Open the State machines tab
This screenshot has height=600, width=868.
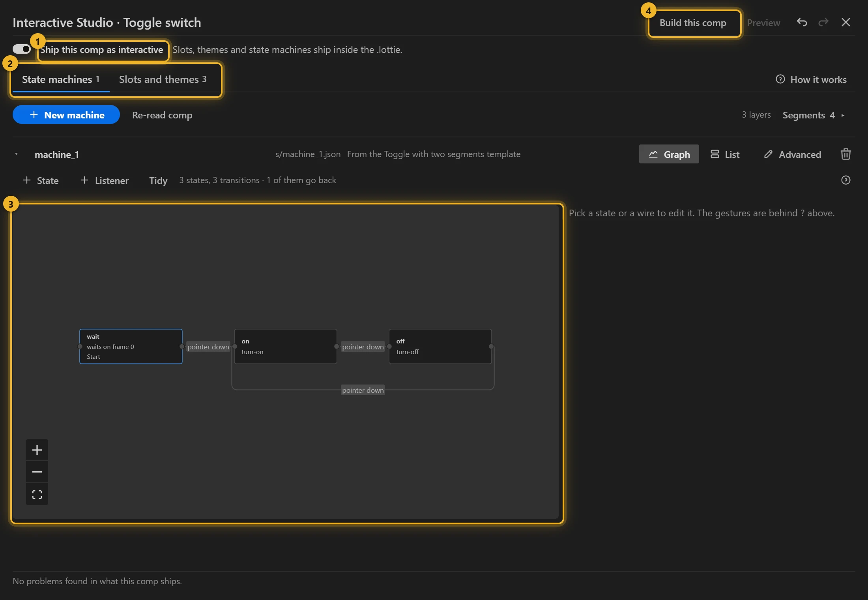point(61,79)
